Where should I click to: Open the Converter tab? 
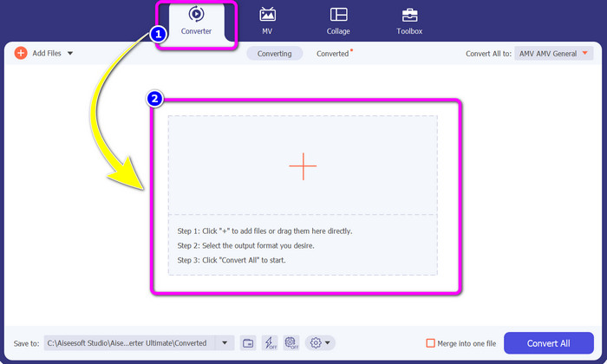coord(196,22)
